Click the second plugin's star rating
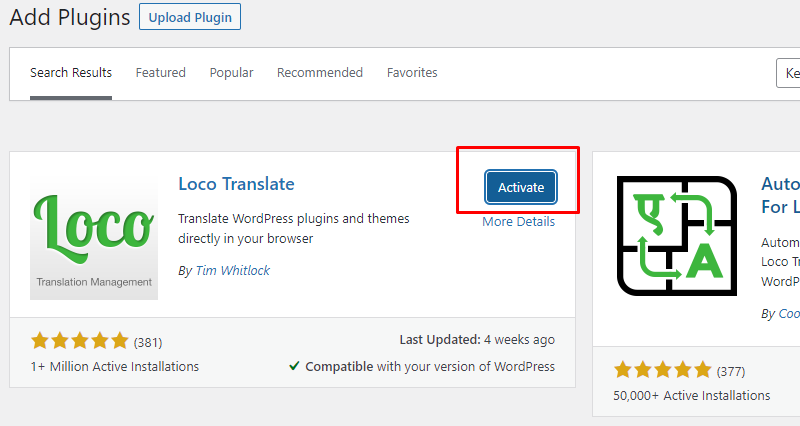This screenshot has width=800, height=426. point(662,370)
